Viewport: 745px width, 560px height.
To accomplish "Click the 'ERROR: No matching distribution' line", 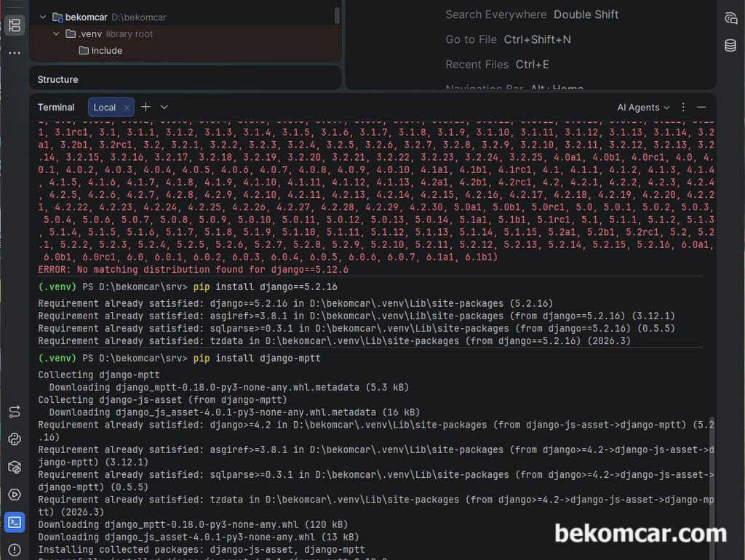I will 193,269.
